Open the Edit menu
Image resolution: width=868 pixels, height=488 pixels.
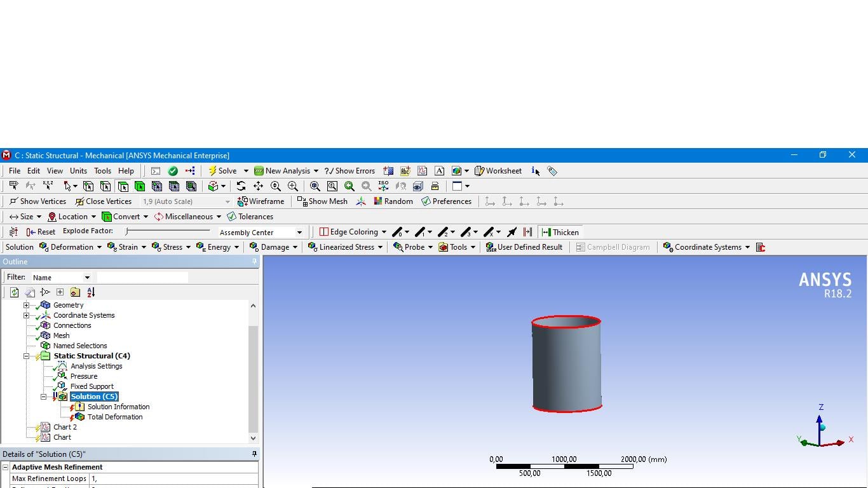(x=34, y=171)
